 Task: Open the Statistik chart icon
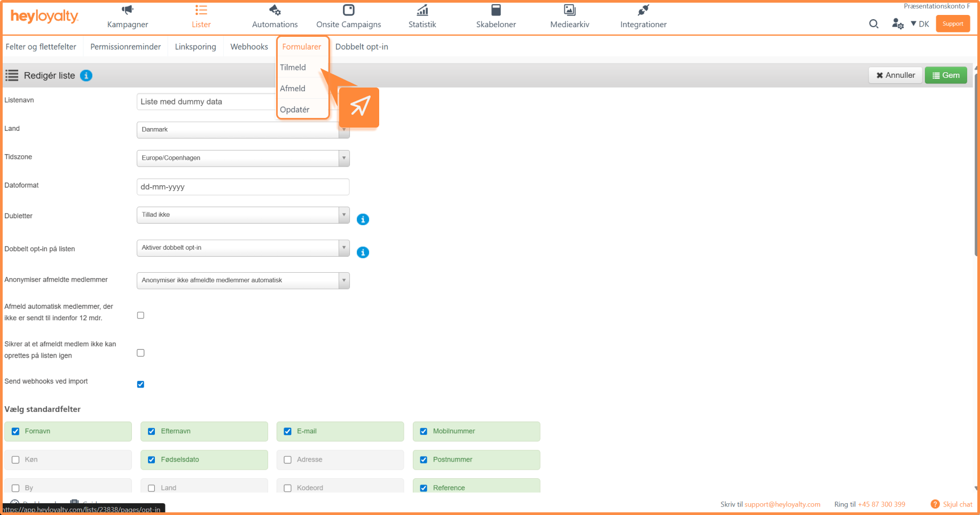click(422, 10)
